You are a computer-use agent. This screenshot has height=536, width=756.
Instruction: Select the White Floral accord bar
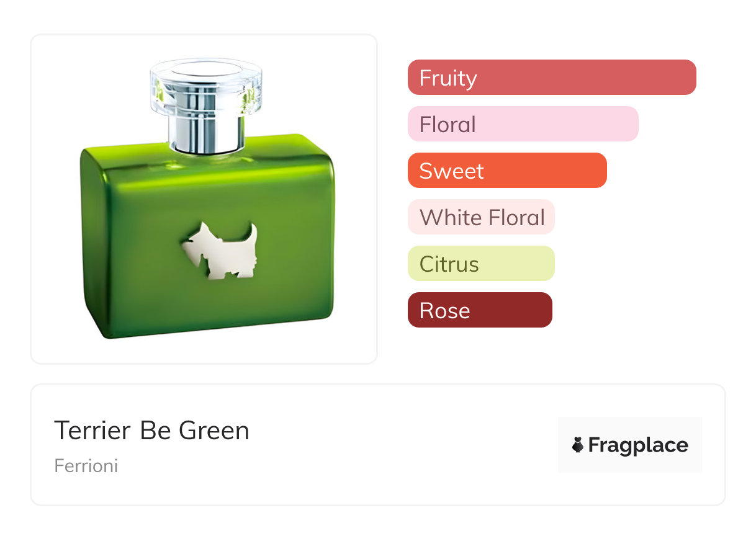coord(480,217)
